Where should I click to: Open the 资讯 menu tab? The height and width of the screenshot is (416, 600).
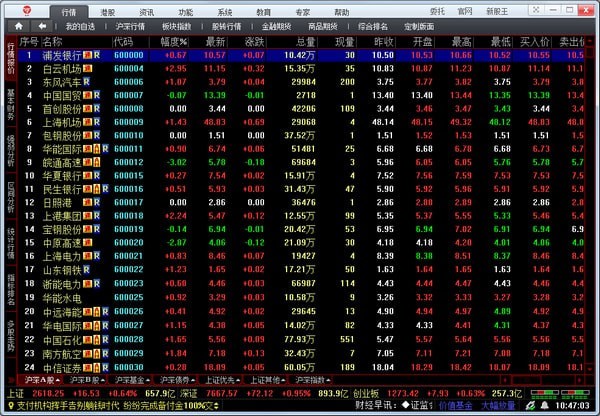pyautogui.click(x=147, y=12)
